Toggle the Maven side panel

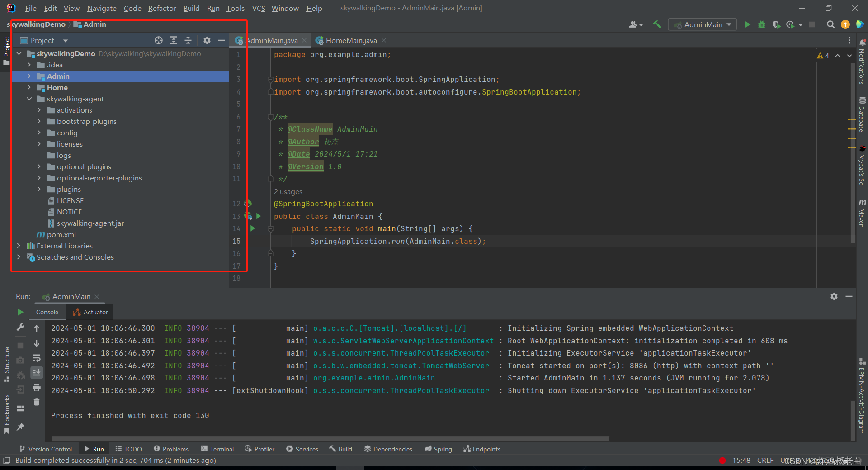click(x=862, y=213)
